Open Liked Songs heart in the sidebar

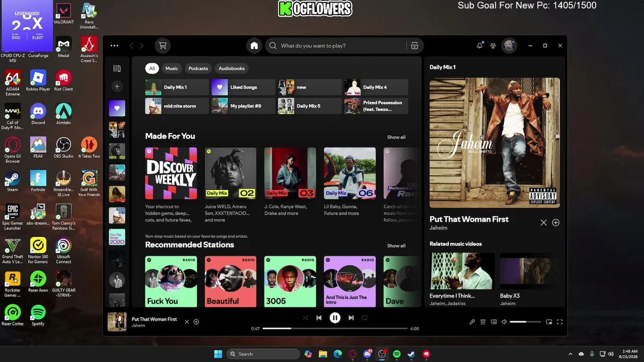tap(117, 108)
